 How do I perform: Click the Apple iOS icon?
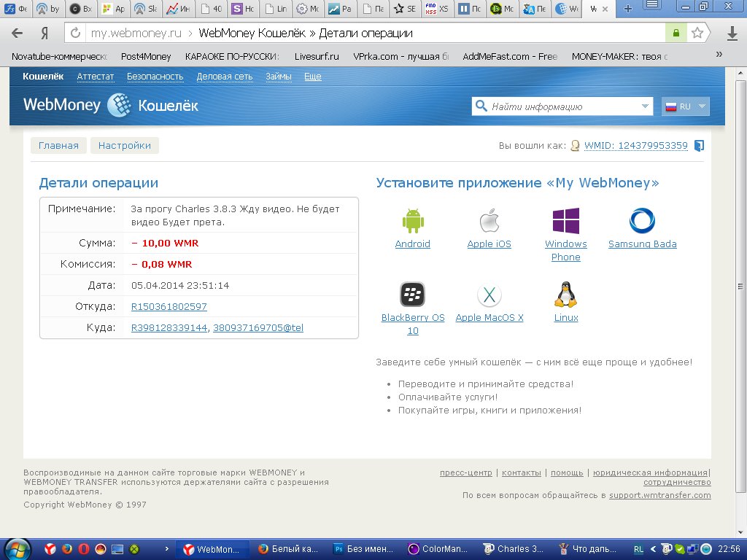point(489,220)
